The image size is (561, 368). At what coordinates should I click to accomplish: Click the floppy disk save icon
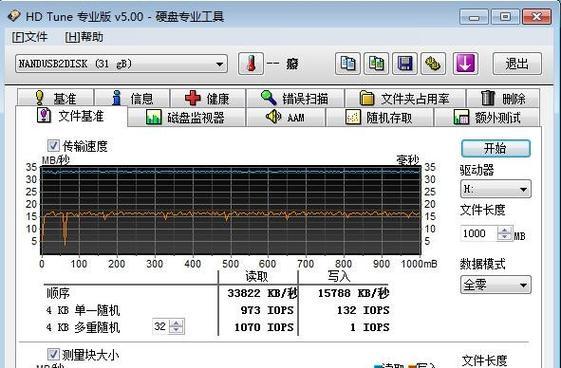pos(405,64)
